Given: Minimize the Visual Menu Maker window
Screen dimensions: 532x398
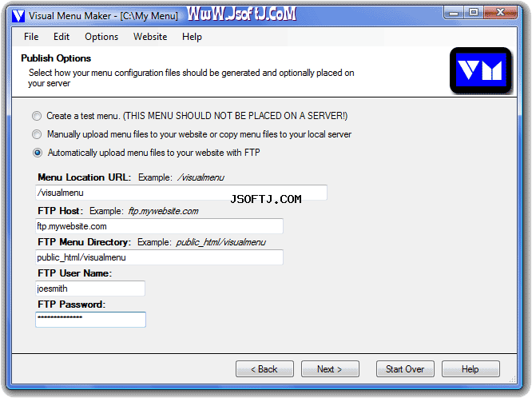Looking at the screenshot, I should 453,13.
